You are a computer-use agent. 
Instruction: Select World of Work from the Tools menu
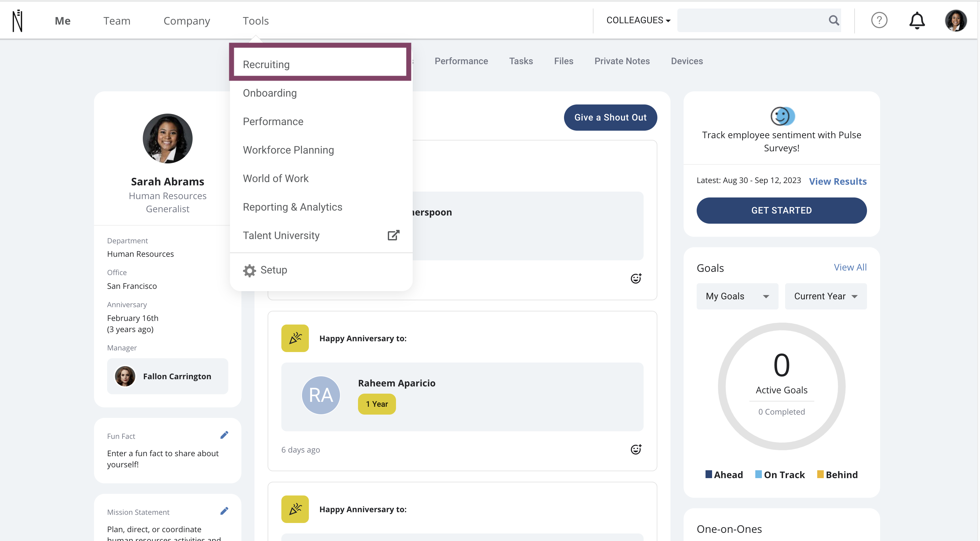click(321, 178)
